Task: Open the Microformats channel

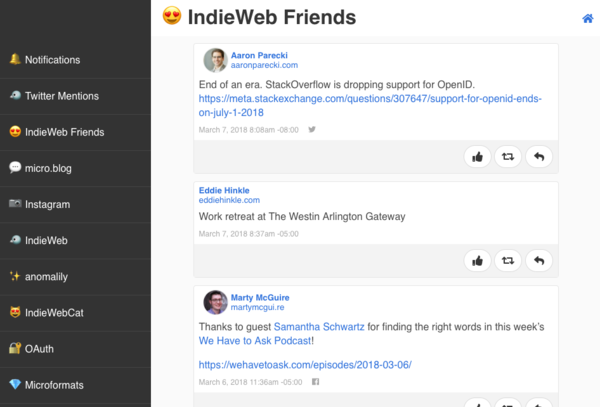Action: click(75, 385)
